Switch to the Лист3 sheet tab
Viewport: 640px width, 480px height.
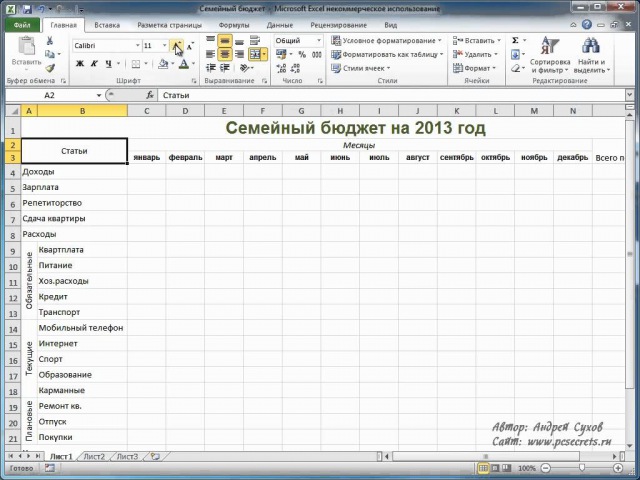[x=127, y=456]
